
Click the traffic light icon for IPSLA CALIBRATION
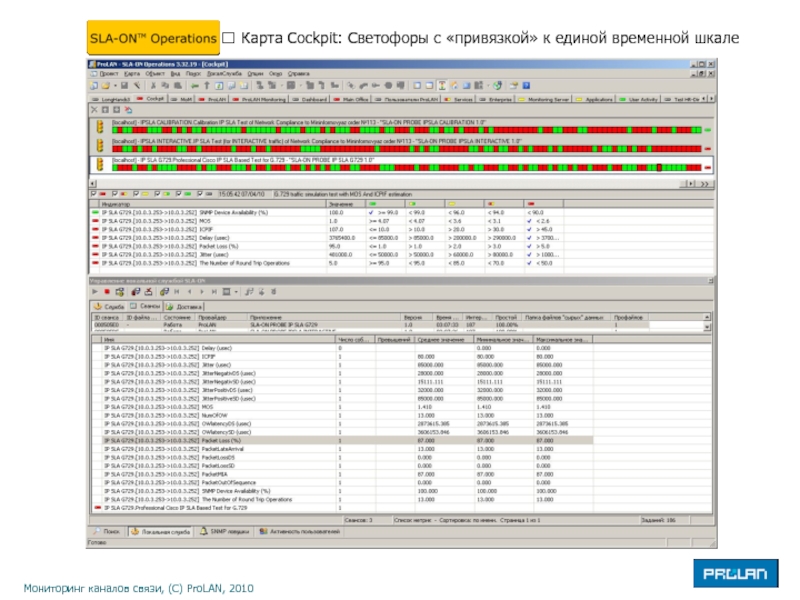(x=100, y=125)
